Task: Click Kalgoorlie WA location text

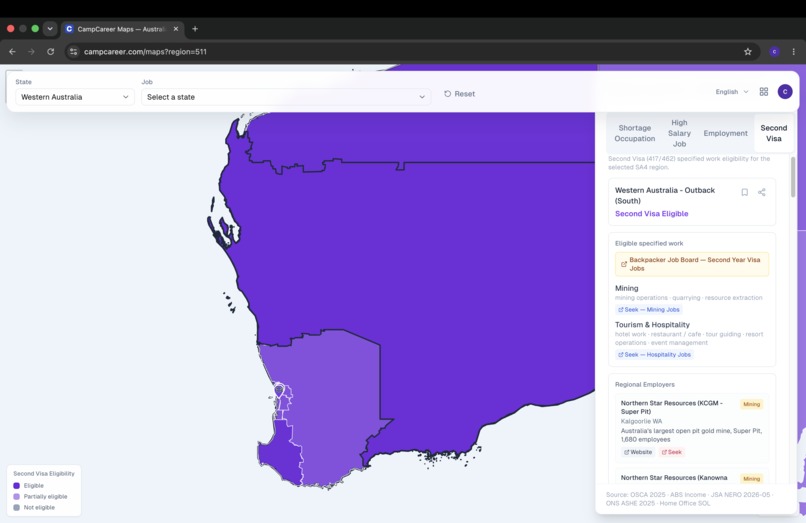Action: point(642,421)
